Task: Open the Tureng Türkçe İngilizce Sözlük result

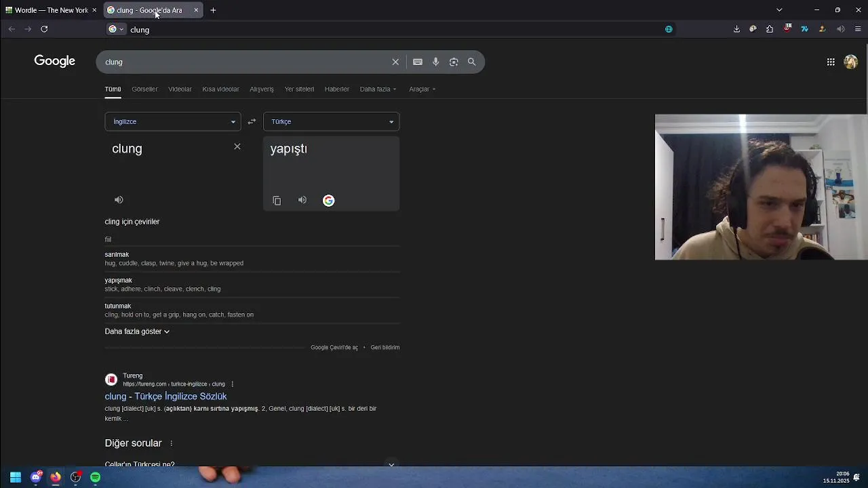Action: (x=165, y=396)
